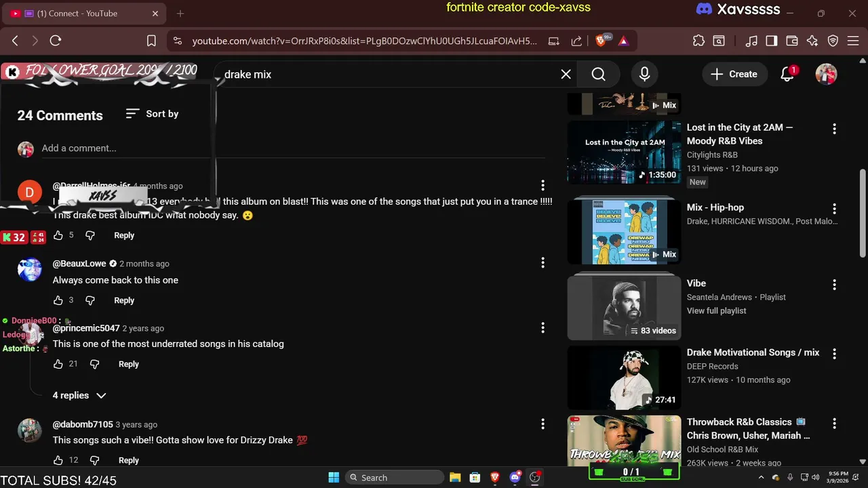Open Microsoft Store from taskbar

pyautogui.click(x=475, y=477)
